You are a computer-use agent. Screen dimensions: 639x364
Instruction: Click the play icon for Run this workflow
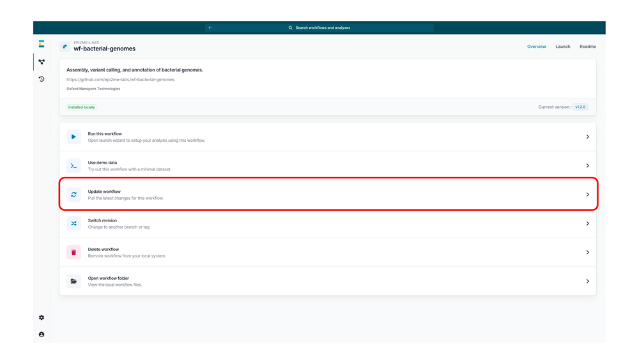click(x=73, y=137)
